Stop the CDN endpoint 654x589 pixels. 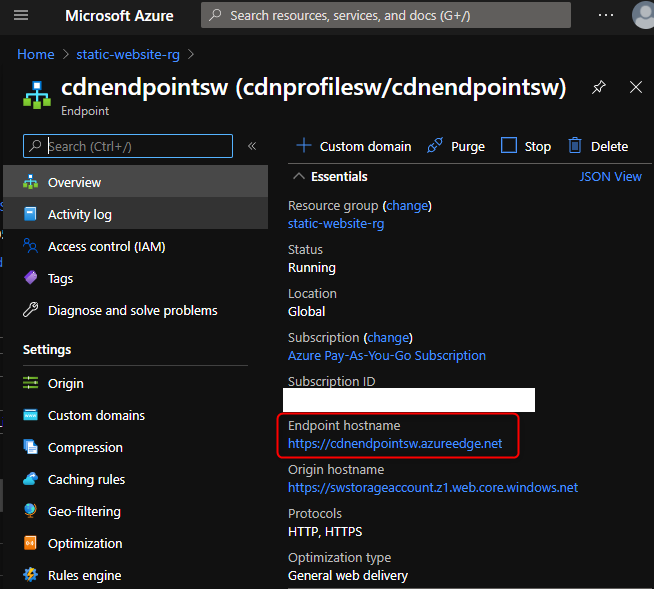coord(526,146)
